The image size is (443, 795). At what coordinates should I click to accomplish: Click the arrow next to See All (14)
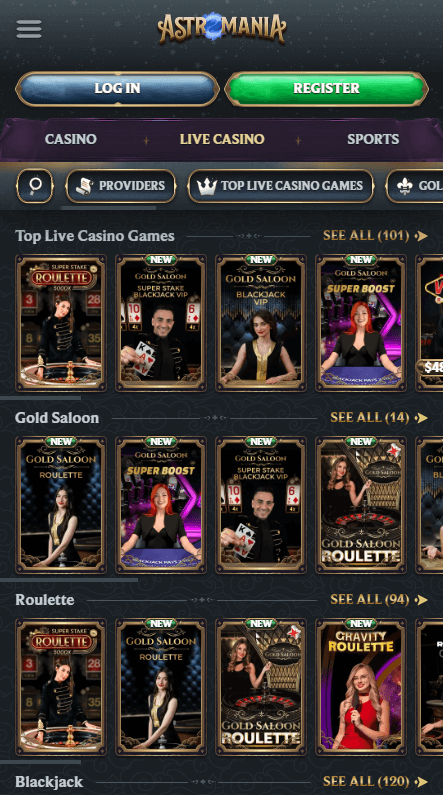point(421,418)
